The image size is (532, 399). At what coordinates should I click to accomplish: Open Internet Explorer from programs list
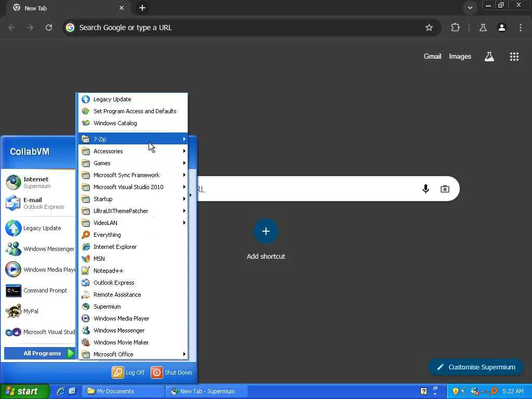coord(133,247)
